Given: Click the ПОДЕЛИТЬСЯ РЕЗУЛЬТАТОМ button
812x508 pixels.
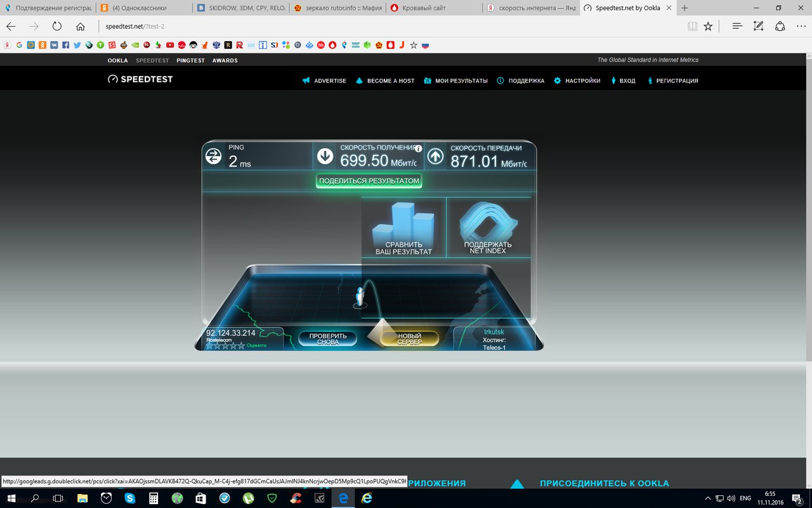Looking at the screenshot, I should coord(369,181).
